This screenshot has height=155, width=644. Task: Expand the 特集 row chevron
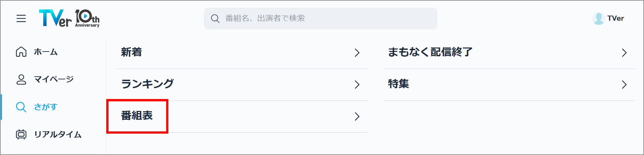coord(624,84)
